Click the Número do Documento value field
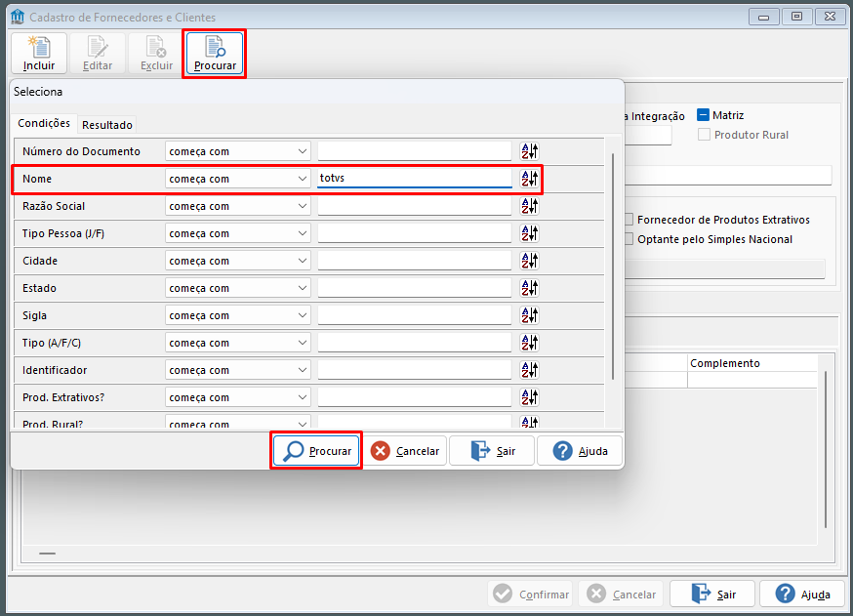 coord(415,151)
